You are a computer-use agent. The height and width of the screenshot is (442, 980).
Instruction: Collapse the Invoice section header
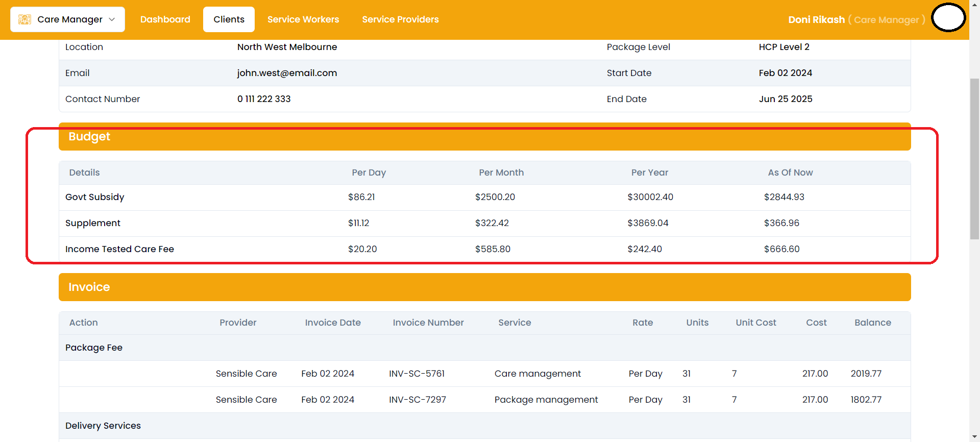484,287
